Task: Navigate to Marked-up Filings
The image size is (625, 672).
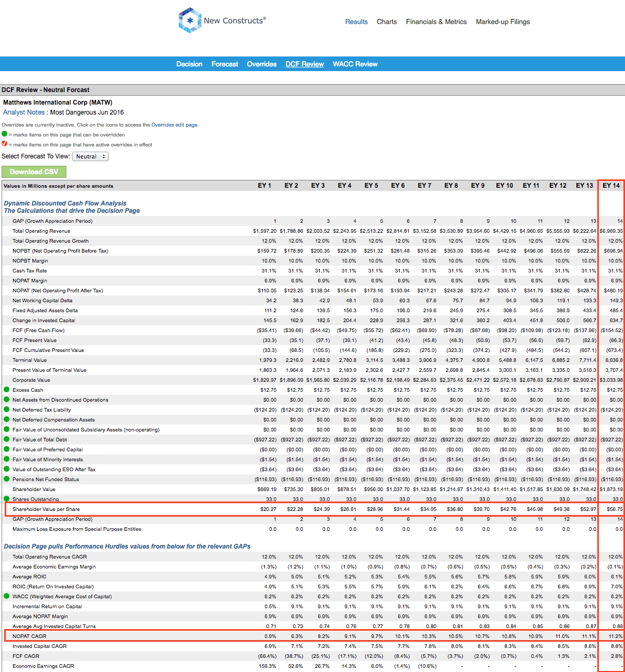Action: click(503, 22)
